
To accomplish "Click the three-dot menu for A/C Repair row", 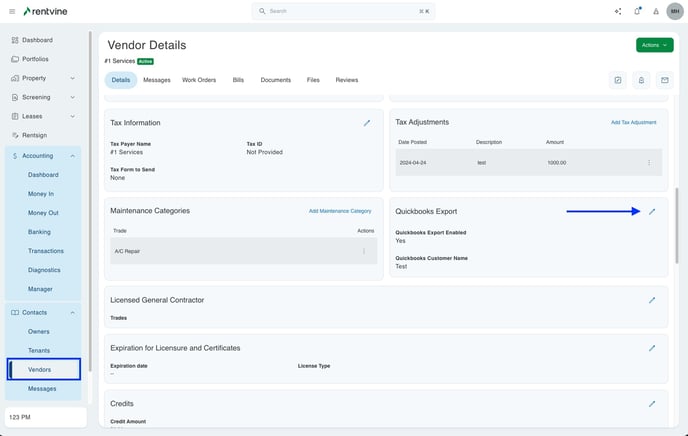I will coord(364,251).
